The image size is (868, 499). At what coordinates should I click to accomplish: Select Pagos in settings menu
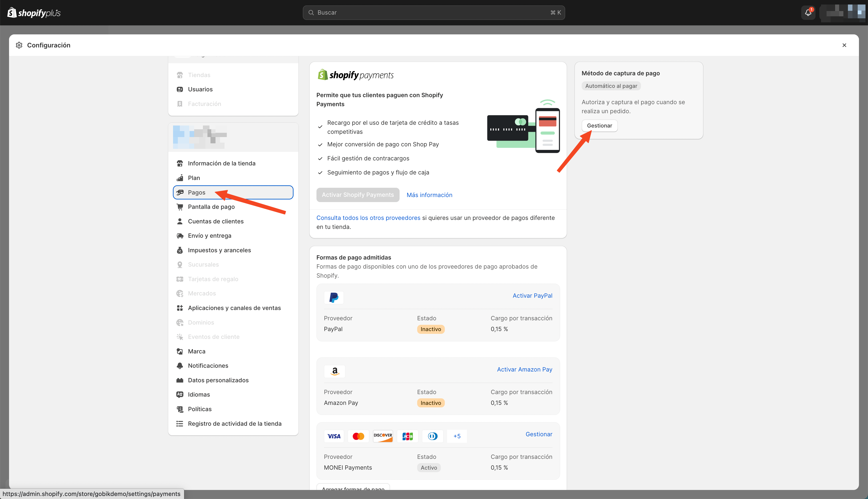pyautogui.click(x=233, y=193)
